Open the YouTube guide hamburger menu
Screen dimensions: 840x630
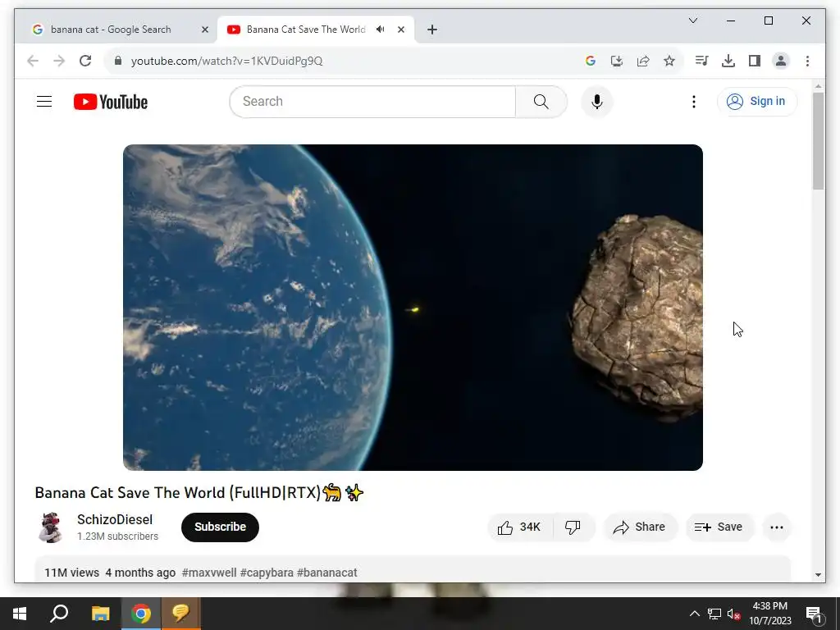click(x=44, y=101)
